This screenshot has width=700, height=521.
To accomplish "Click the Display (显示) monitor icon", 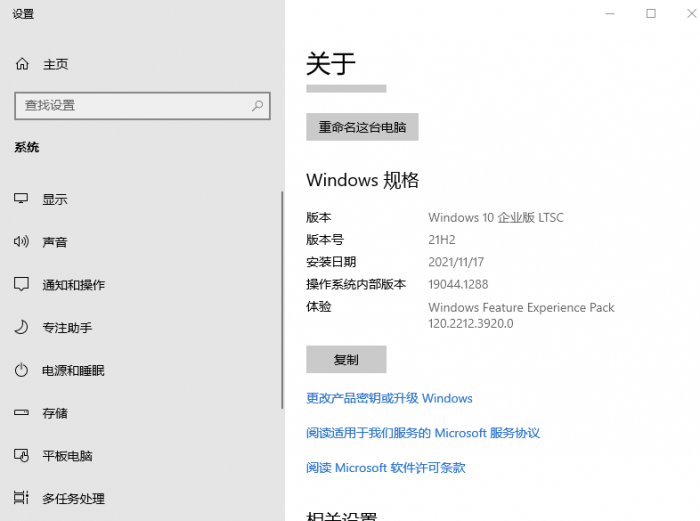I will (21, 199).
